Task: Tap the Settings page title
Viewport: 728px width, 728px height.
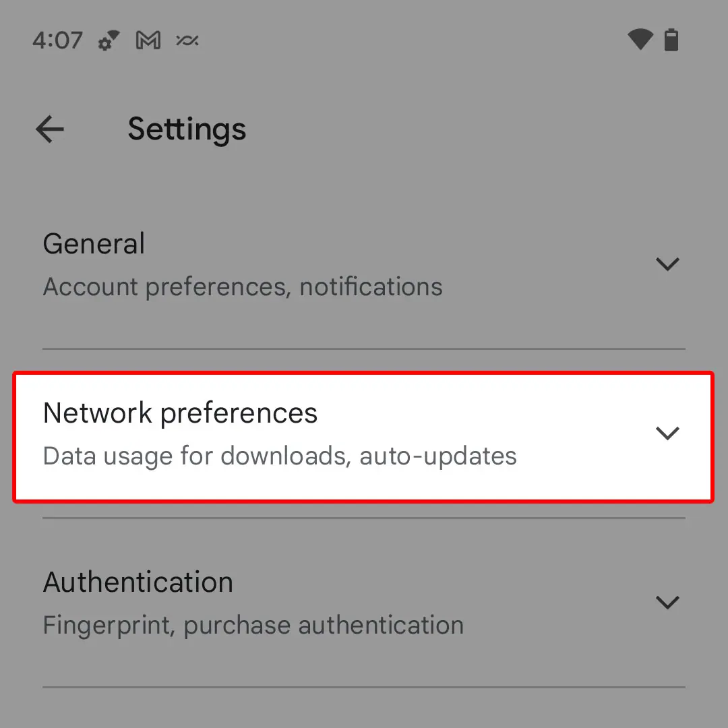Action: click(187, 129)
